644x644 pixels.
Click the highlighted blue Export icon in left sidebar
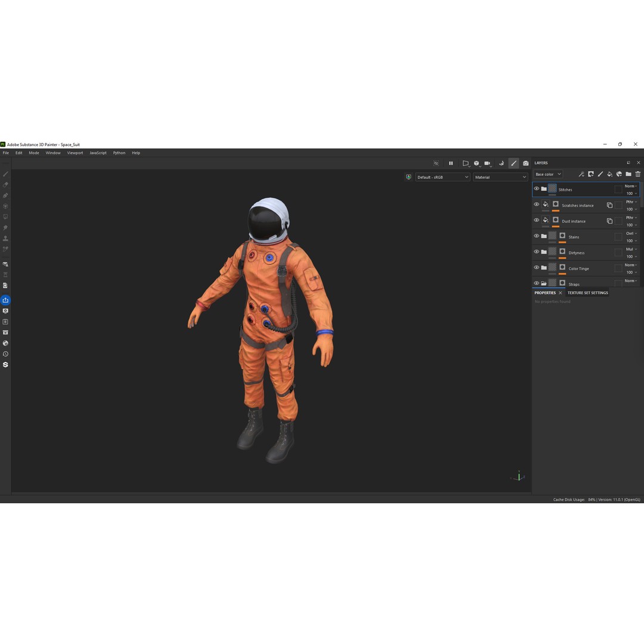(x=5, y=300)
